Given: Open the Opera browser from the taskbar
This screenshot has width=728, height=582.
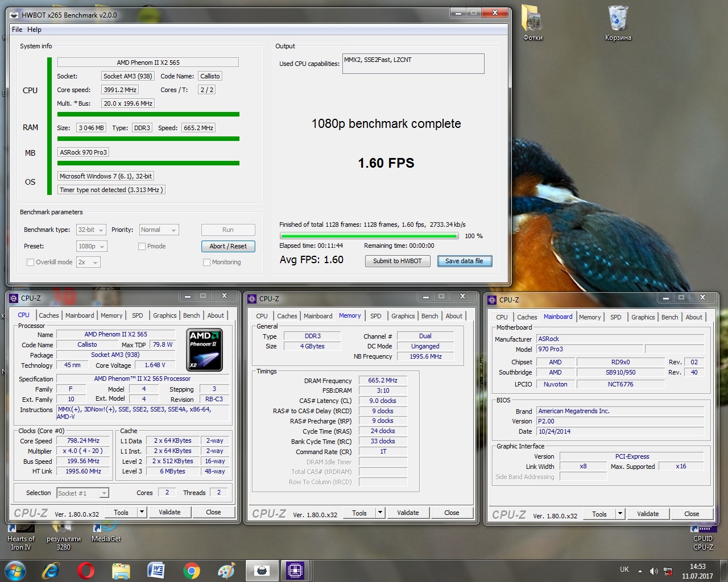Looking at the screenshot, I should 86,570.
